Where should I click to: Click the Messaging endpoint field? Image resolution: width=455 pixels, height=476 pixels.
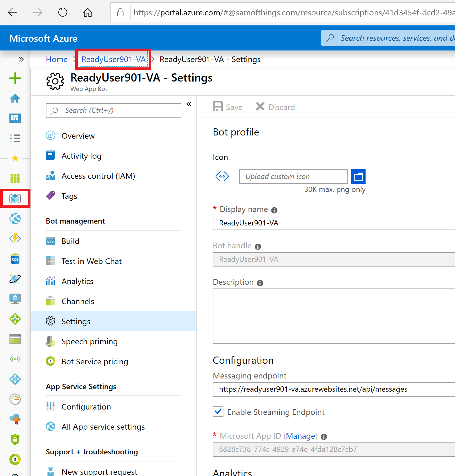point(334,389)
